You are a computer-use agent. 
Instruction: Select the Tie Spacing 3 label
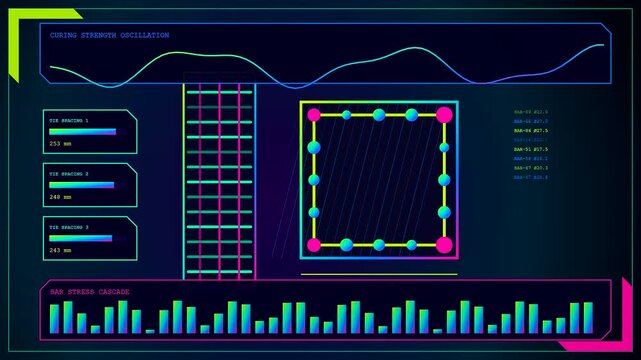[x=69, y=227]
